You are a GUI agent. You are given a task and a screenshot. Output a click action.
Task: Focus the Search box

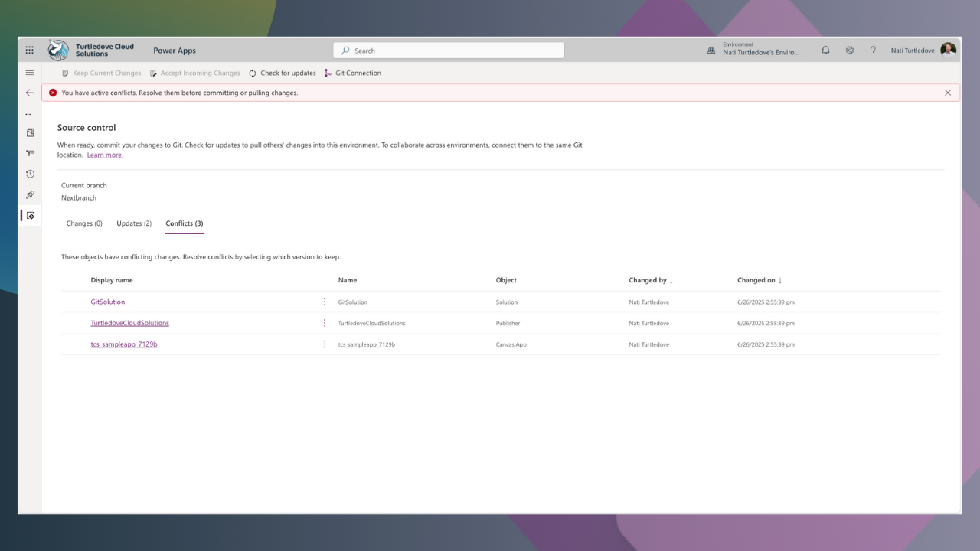[449, 51]
